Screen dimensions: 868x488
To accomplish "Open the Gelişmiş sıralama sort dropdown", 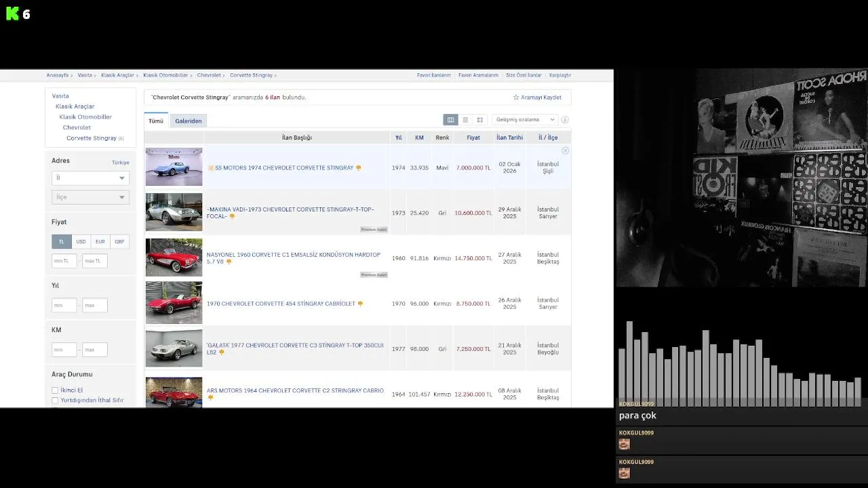I will point(525,120).
